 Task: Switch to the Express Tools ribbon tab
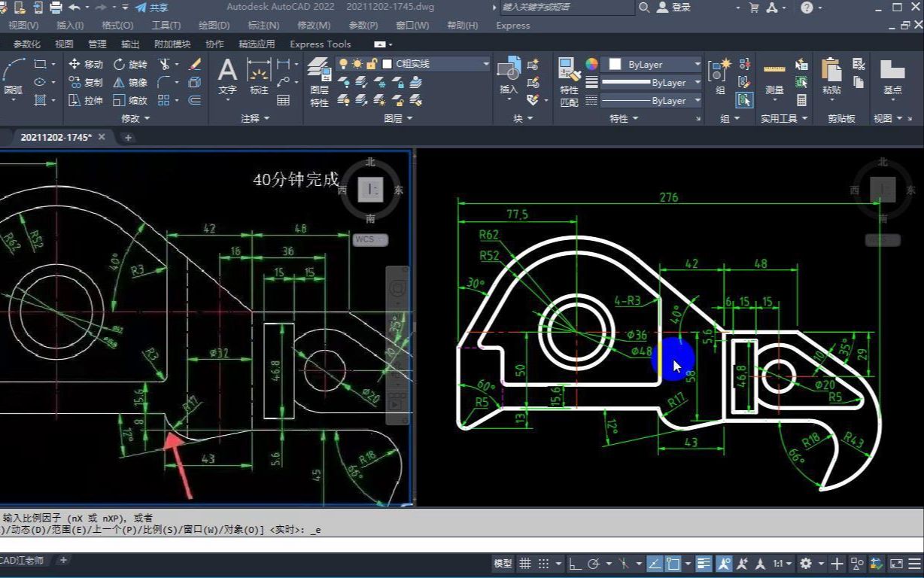321,44
